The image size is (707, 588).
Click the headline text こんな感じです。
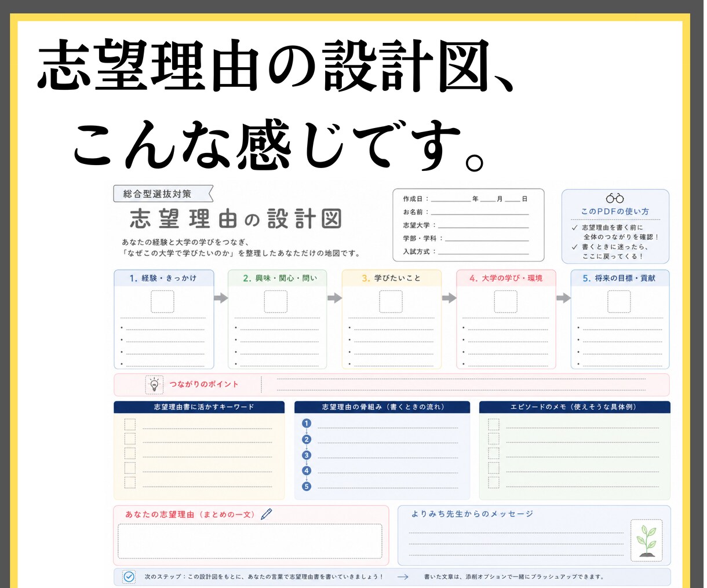(x=278, y=145)
